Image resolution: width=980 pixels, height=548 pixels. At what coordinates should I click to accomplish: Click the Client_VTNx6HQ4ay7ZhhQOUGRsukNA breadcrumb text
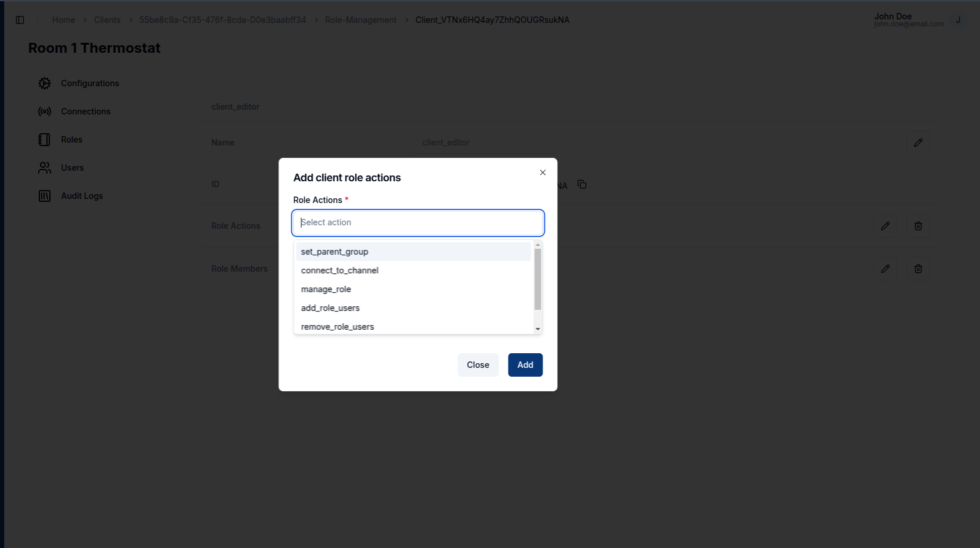(492, 20)
